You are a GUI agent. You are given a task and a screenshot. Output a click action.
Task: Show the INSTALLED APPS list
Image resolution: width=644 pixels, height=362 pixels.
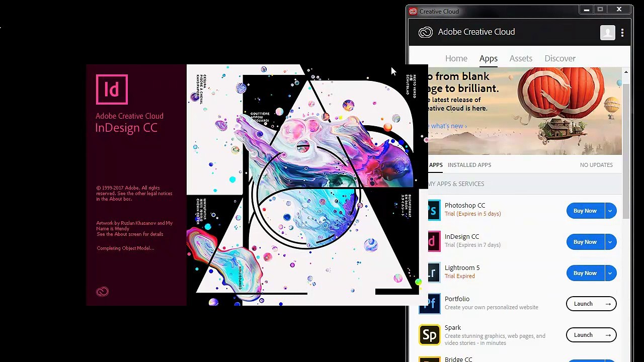[x=469, y=165]
